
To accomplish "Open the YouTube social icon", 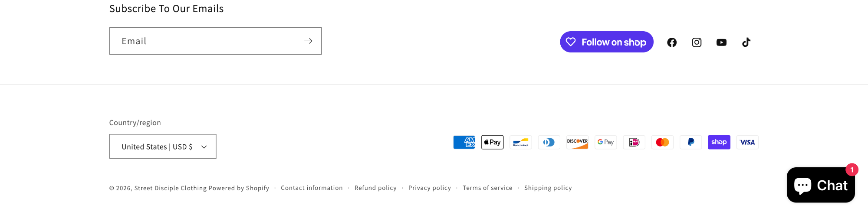I will 721,42.
